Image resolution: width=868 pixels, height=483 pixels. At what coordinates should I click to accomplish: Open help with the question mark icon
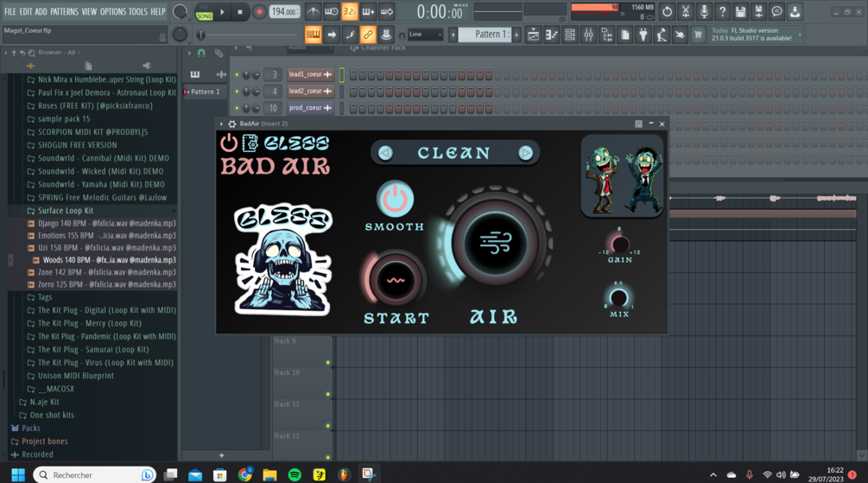pyautogui.click(x=722, y=11)
